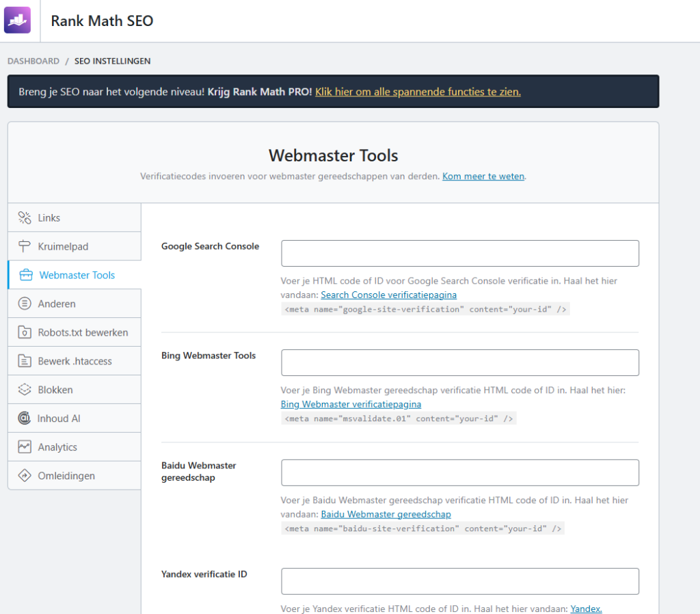Click the Links tab chain icon

[25, 217]
